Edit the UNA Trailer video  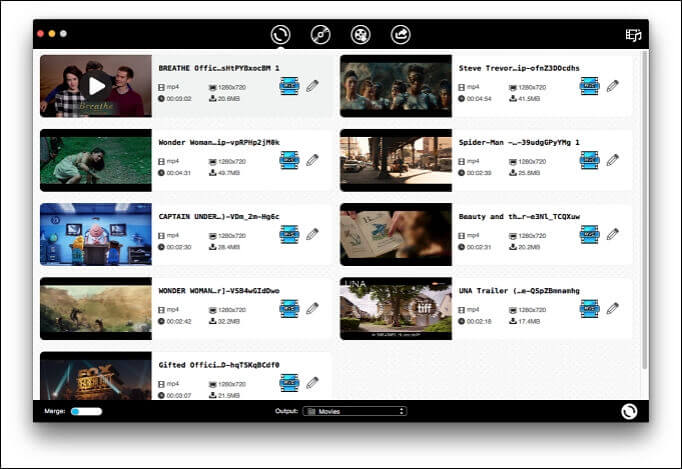(613, 308)
